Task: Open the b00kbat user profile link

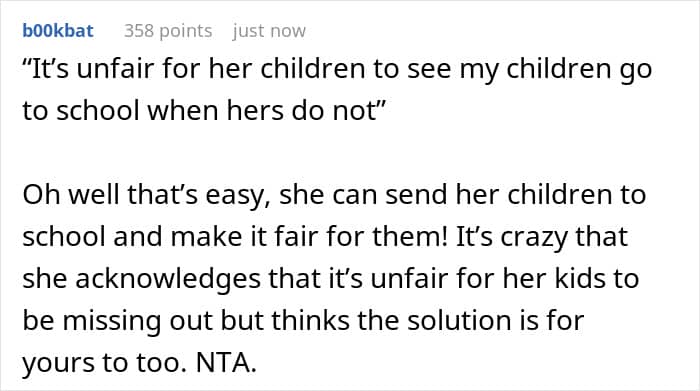Action: (58, 31)
